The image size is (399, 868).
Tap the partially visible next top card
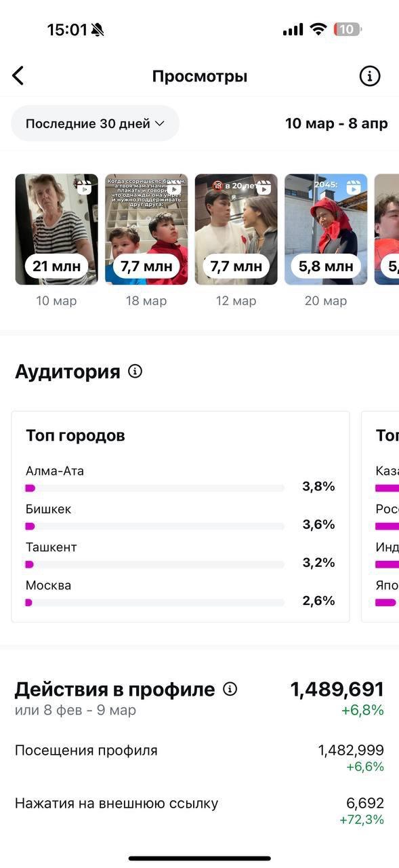tap(381, 516)
